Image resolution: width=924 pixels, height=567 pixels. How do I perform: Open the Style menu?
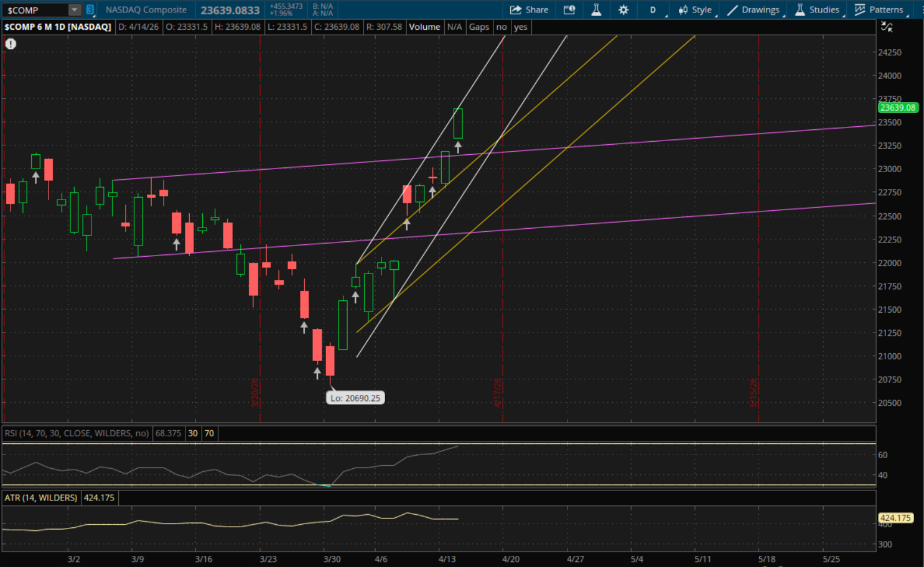click(x=695, y=10)
